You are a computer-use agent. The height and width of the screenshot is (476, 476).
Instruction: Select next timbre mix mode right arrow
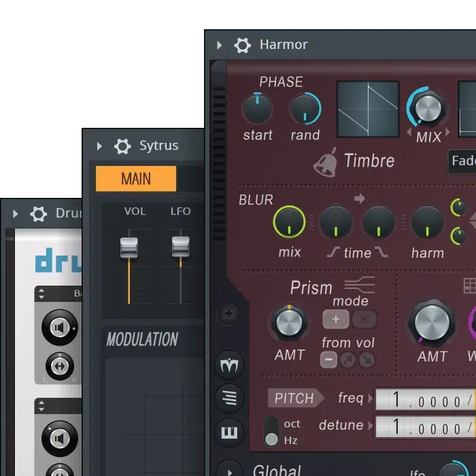coord(447,132)
